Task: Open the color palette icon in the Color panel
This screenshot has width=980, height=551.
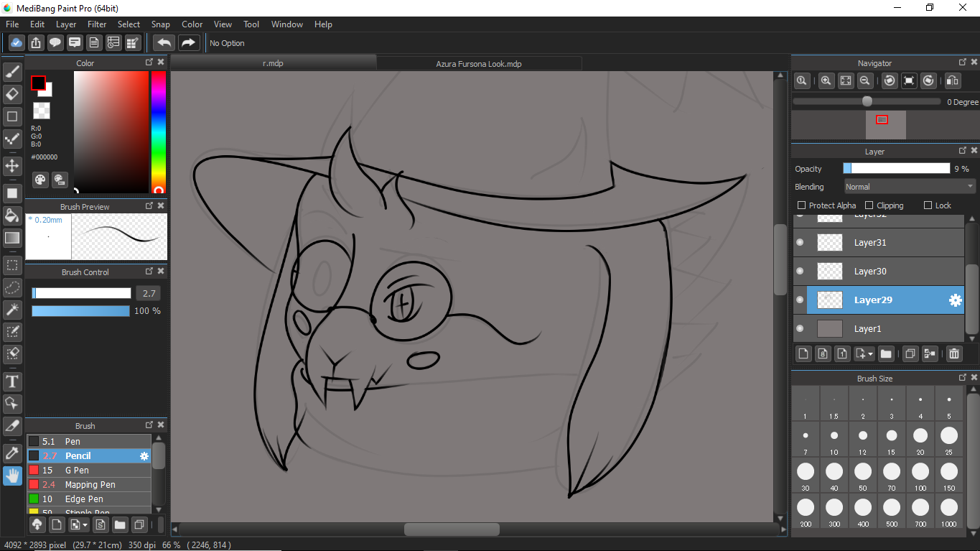Action: (x=40, y=180)
